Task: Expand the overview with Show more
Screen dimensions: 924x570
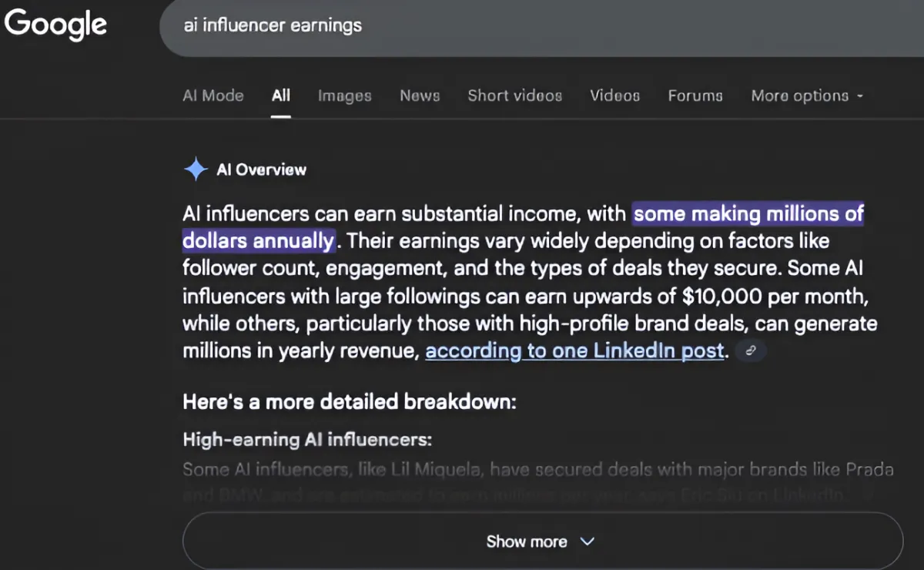Action: click(527, 541)
